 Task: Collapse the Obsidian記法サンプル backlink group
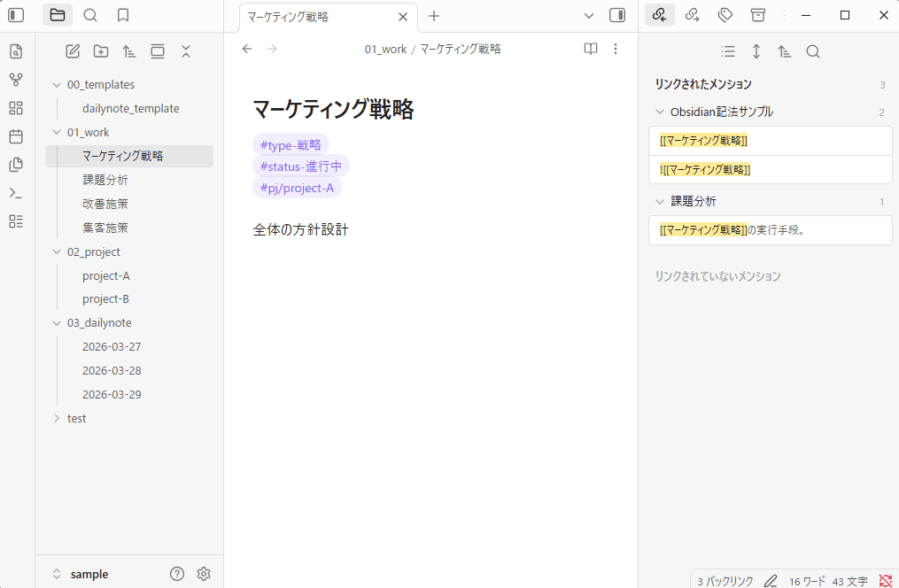[x=658, y=112]
